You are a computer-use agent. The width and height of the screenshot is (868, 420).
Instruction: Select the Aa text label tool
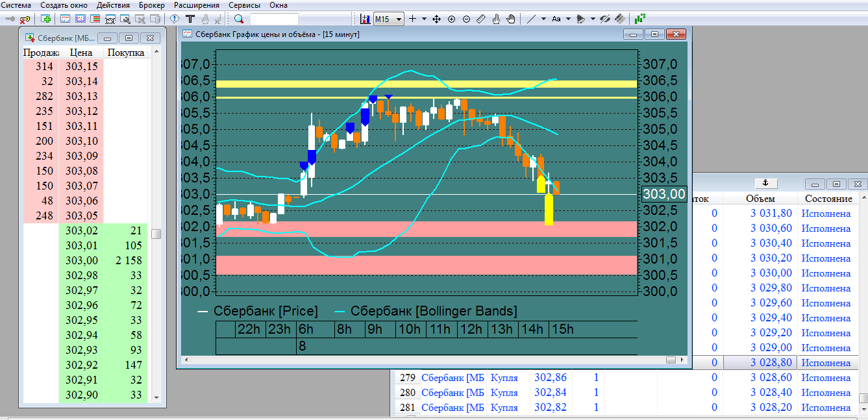pos(556,19)
